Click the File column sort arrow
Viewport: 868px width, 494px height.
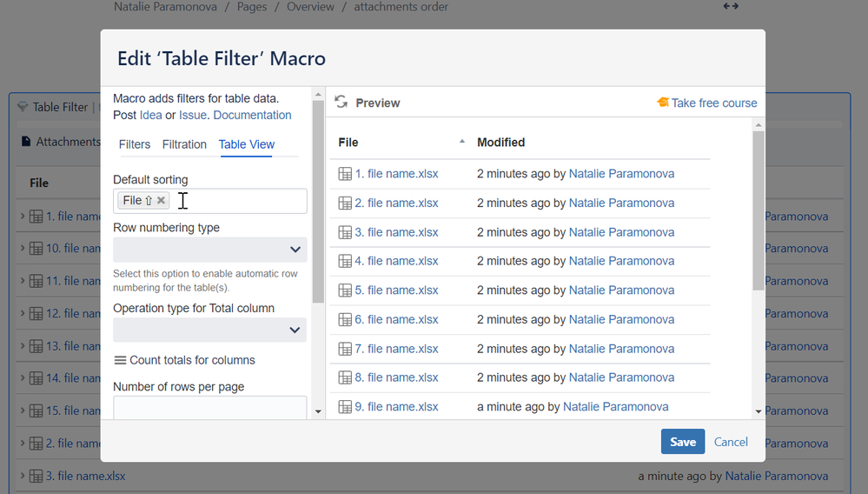click(x=461, y=142)
